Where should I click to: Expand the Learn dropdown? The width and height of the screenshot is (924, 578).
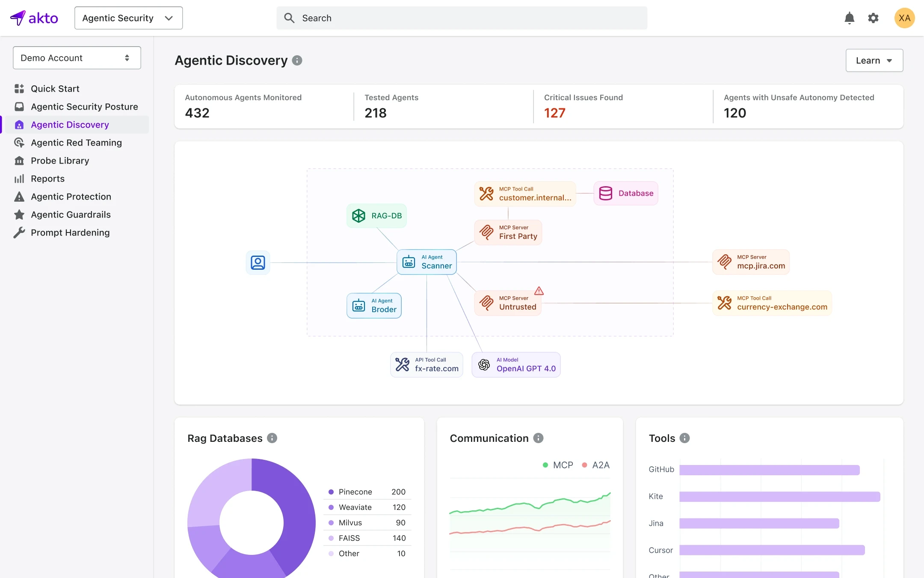[874, 60]
